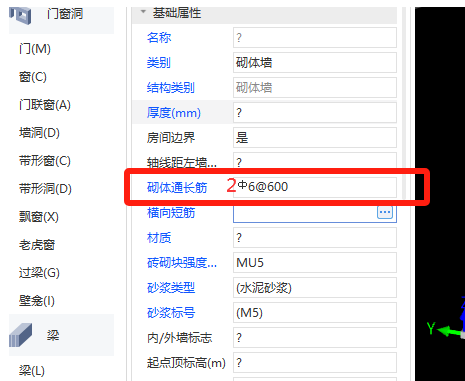465x381 pixels.
Task: Select 带形窗(C) component
Action: coord(45,161)
